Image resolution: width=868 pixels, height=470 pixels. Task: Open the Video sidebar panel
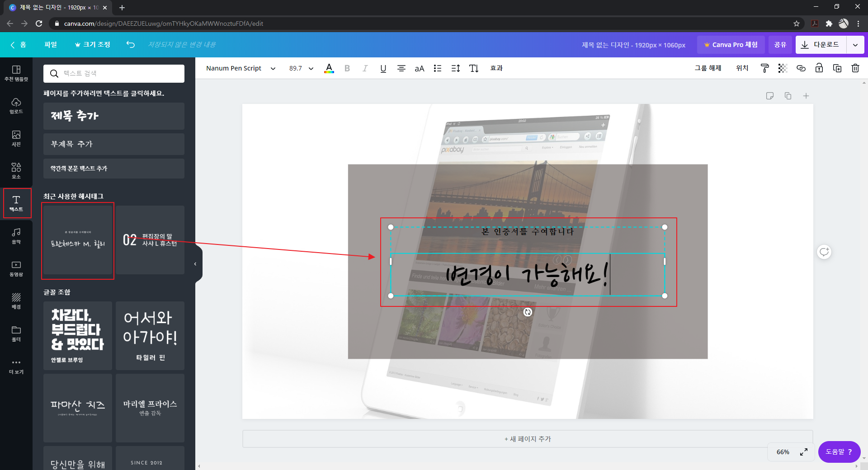[16, 268]
